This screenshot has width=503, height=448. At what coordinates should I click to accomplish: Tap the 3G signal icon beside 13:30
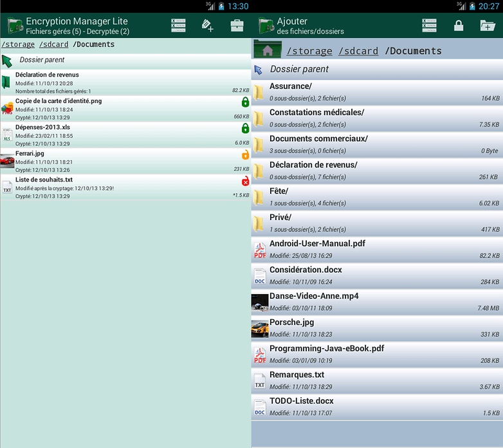tap(210, 6)
